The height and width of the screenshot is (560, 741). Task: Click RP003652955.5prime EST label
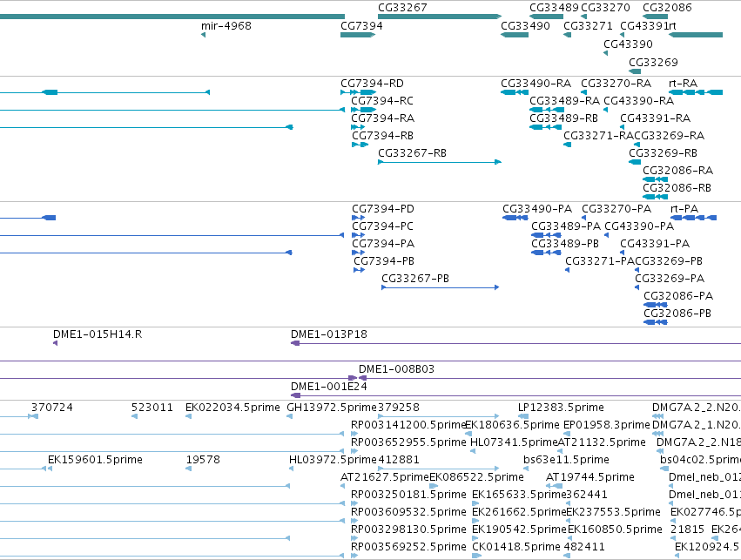408,442
